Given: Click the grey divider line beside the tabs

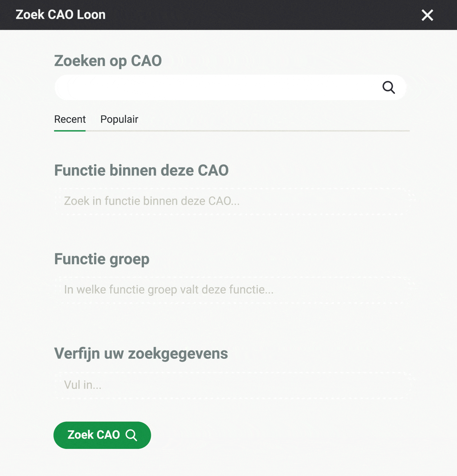Looking at the screenshot, I should pyautogui.click(x=248, y=131).
